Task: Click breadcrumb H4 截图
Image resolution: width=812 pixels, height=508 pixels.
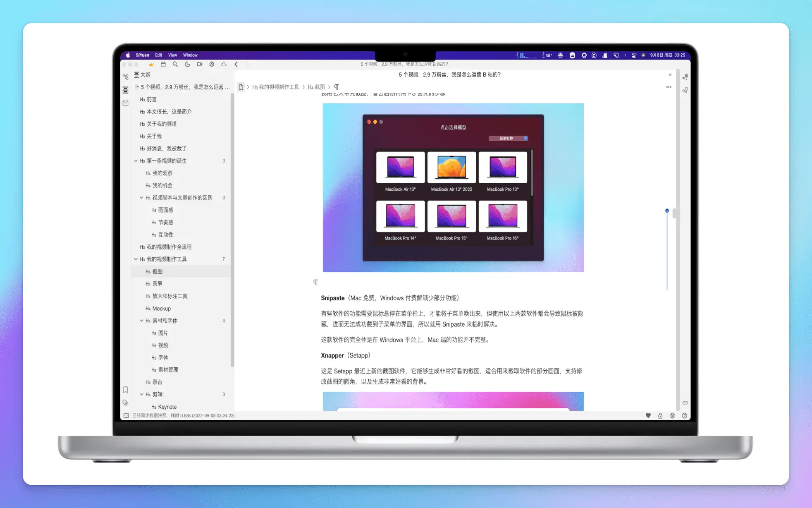Action: [x=316, y=87]
